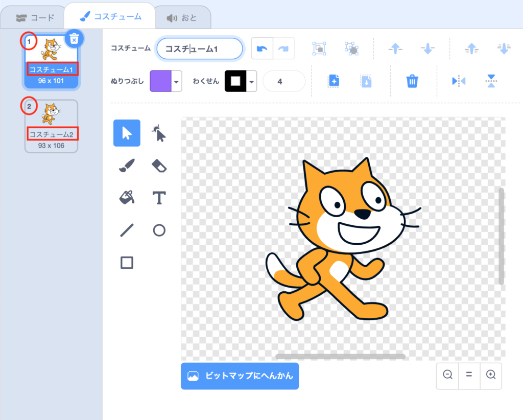Click the purple fill color swatch
Image resolution: width=523 pixels, height=420 pixels.
pos(160,81)
